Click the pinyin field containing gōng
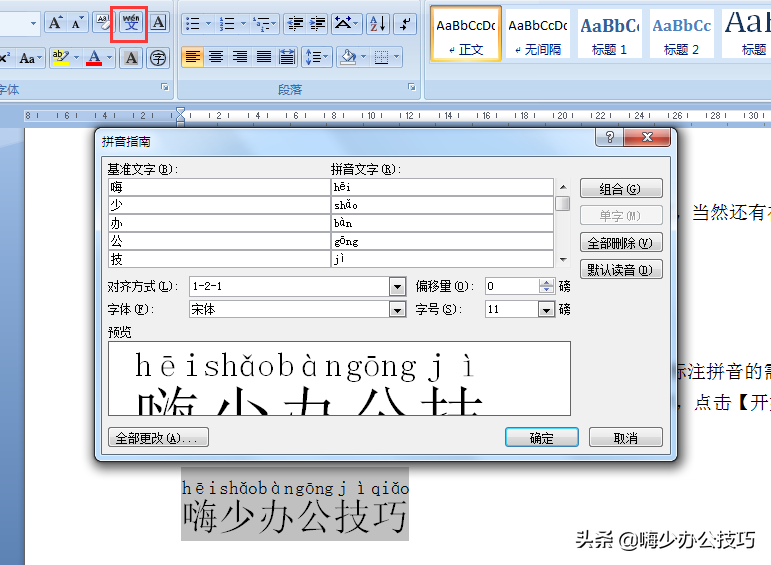 pos(441,241)
